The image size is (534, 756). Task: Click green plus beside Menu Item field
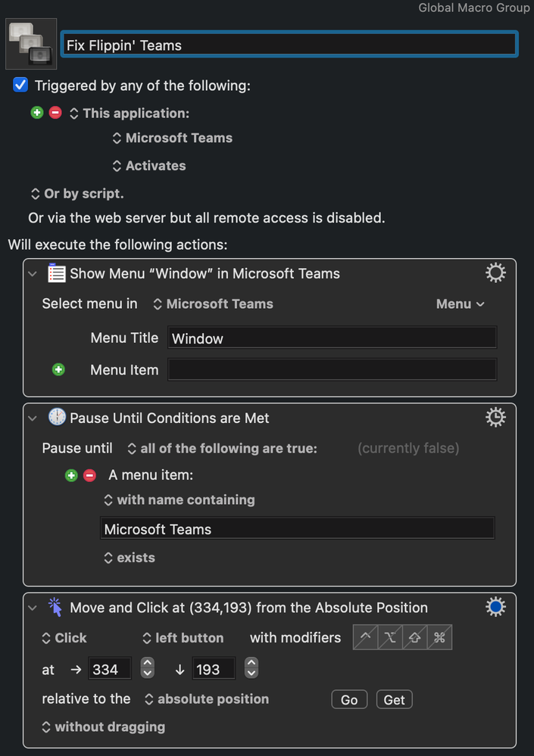[x=58, y=370]
